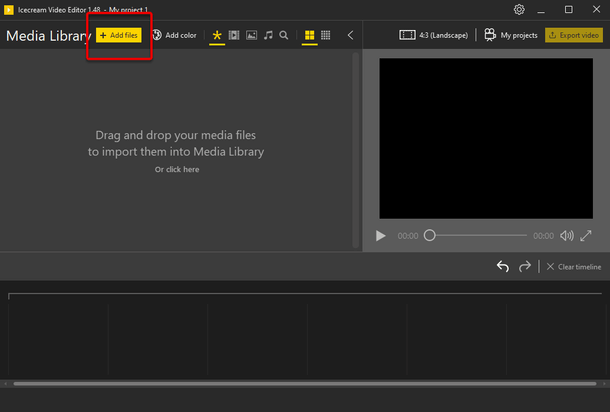Viewport: 610px width, 412px height.
Task: Switch to large thumbnails view
Action: tap(309, 35)
